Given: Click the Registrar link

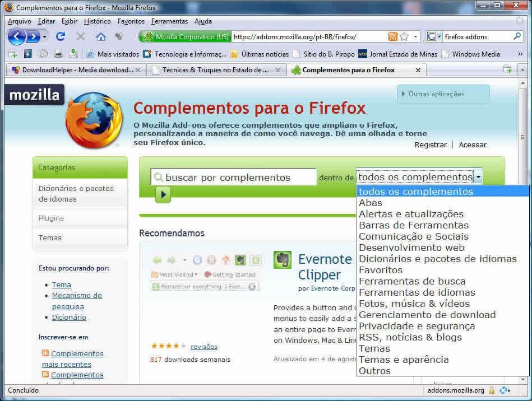Looking at the screenshot, I should [431, 144].
